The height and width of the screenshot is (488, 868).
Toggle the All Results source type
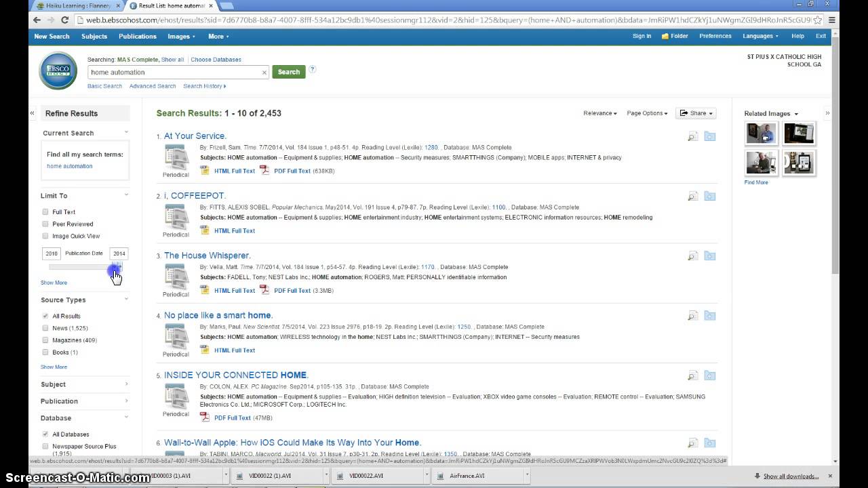pyautogui.click(x=45, y=317)
